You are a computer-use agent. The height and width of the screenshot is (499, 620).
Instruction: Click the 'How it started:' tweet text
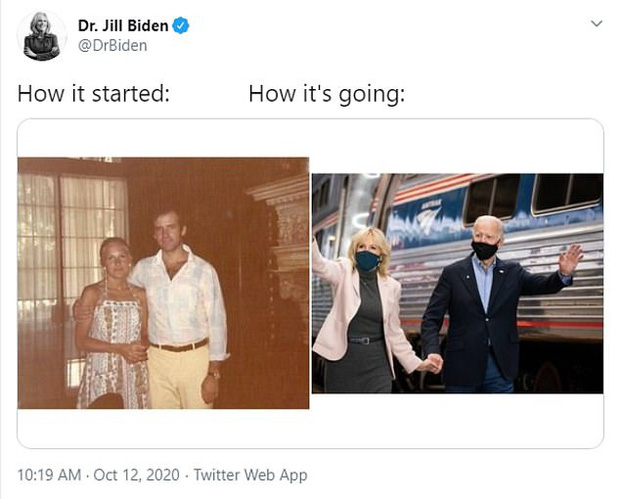point(93,94)
